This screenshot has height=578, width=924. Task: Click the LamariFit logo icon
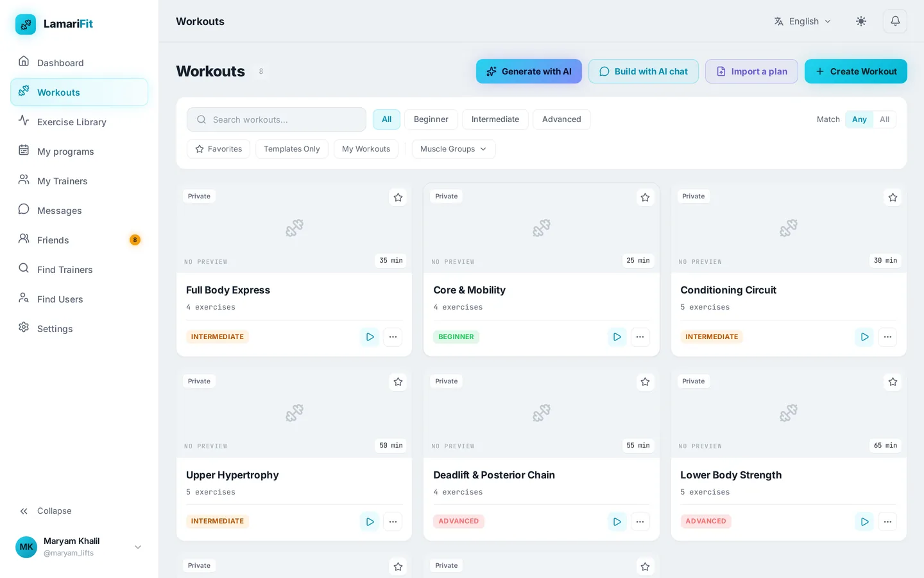[x=26, y=24]
